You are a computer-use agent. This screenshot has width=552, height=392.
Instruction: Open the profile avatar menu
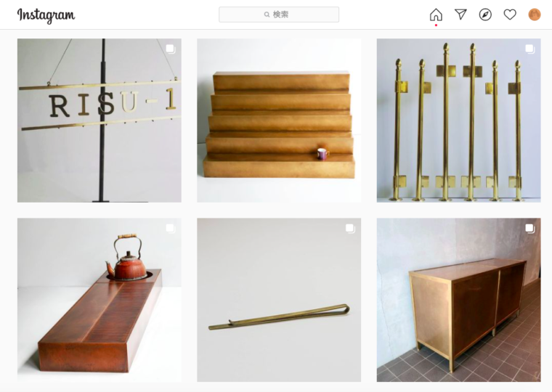point(535,15)
